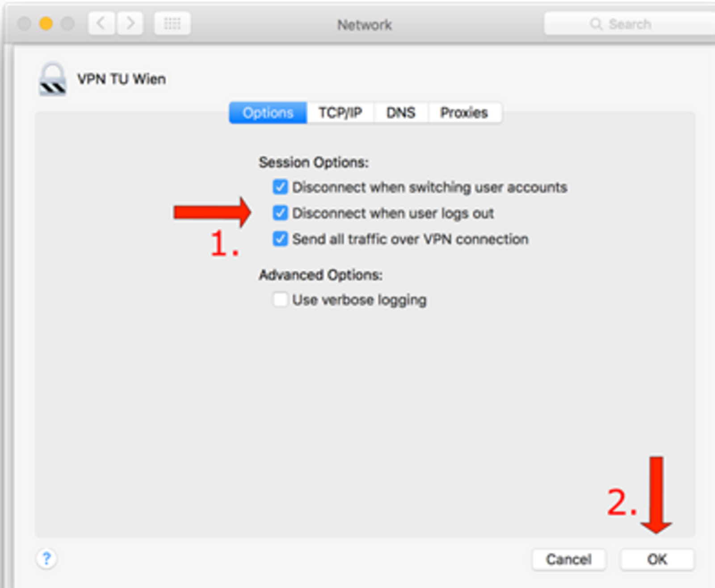The width and height of the screenshot is (715, 588).
Task: Open the DNS tab
Action: tap(401, 113)
